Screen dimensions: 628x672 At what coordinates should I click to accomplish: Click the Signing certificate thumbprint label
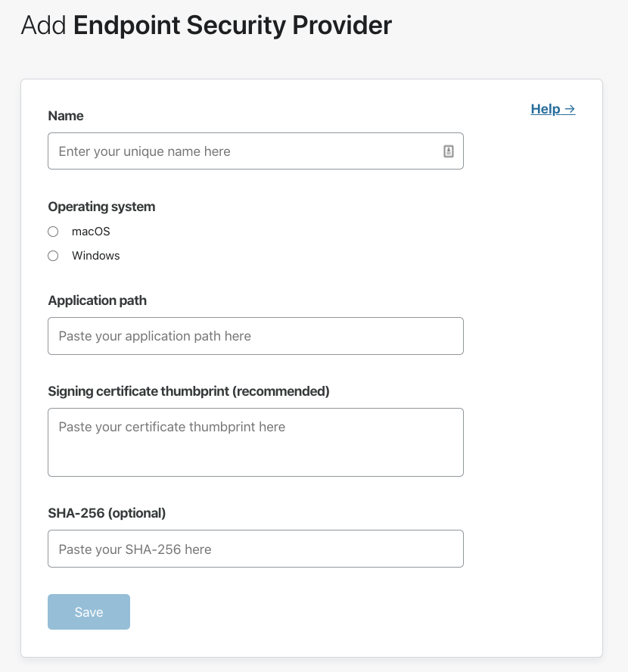click(188, 391)
